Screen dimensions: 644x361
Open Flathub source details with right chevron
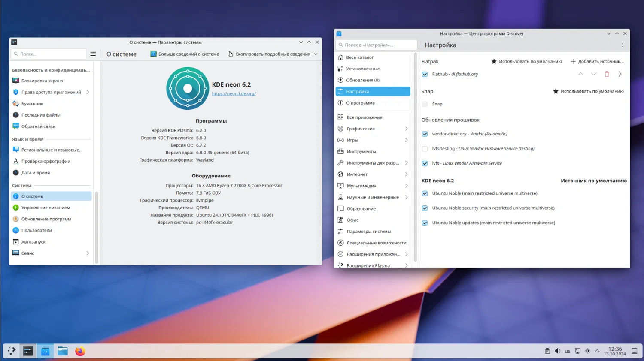(x=620, y=74)
